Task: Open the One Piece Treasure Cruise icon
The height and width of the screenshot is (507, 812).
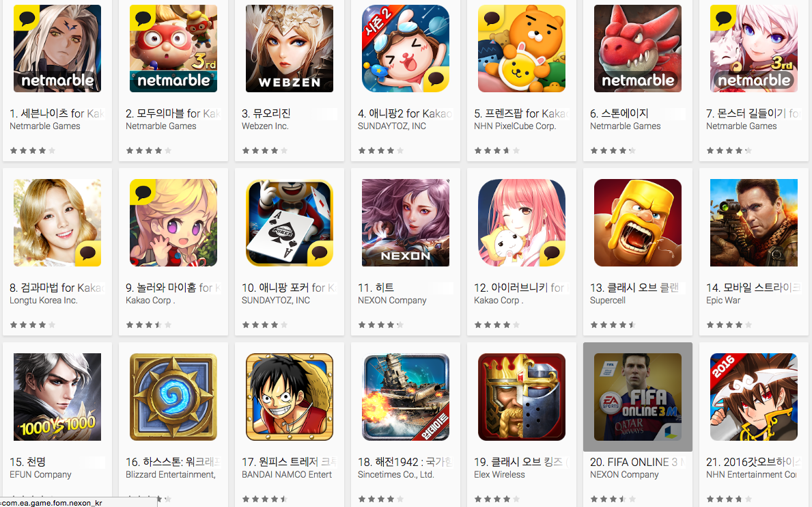Action: [x=290, y=397]
